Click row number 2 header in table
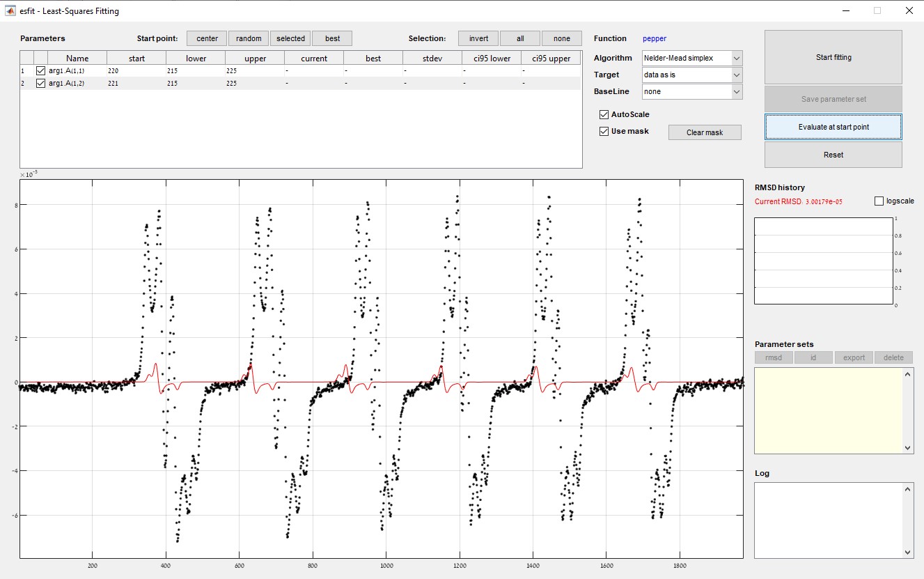 pyautogui.click(x=26, y=83)
